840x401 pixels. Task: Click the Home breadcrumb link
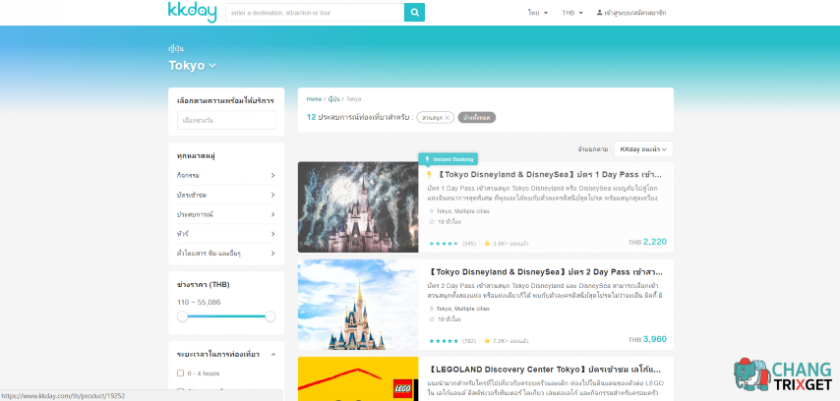click(314, 99)
